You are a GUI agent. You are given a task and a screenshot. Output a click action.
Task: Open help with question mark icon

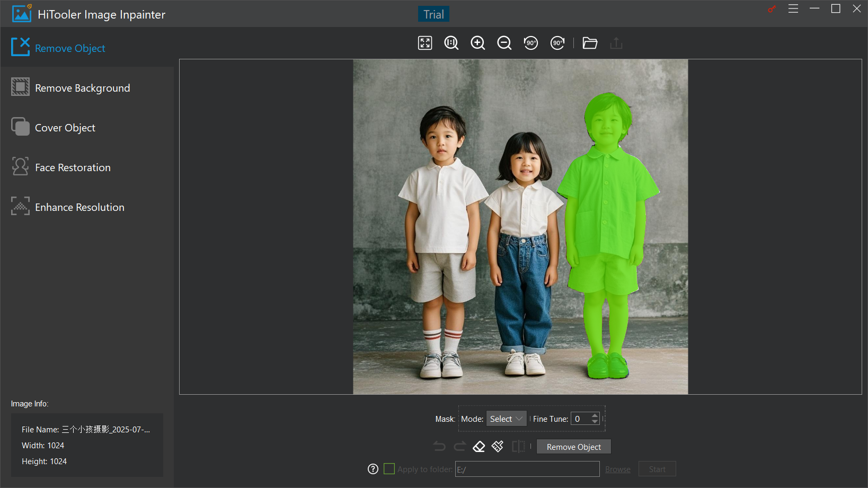(x=373, y=469)
